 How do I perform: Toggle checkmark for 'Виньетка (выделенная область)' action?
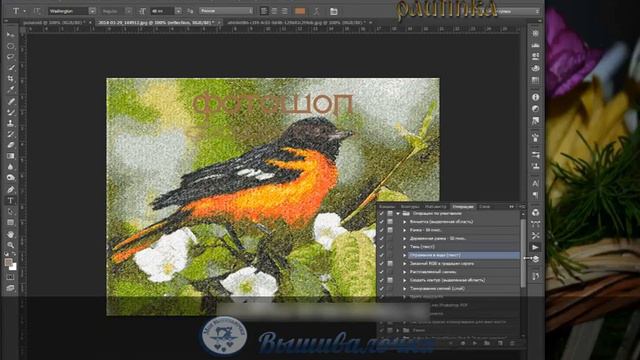382,222
